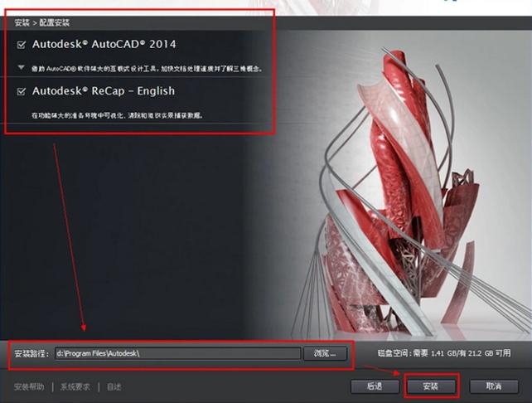The width and height of the screenshot is (532, 403).
Task: Expand the AutoCAD 2014 configuration triangle
Action: [x=21, y=68]
